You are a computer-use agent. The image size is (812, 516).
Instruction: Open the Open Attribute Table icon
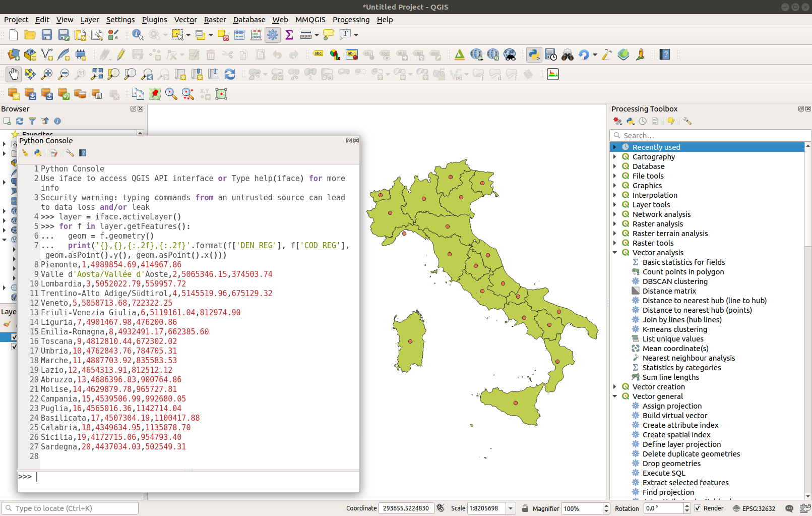click(x=239, y=35)
